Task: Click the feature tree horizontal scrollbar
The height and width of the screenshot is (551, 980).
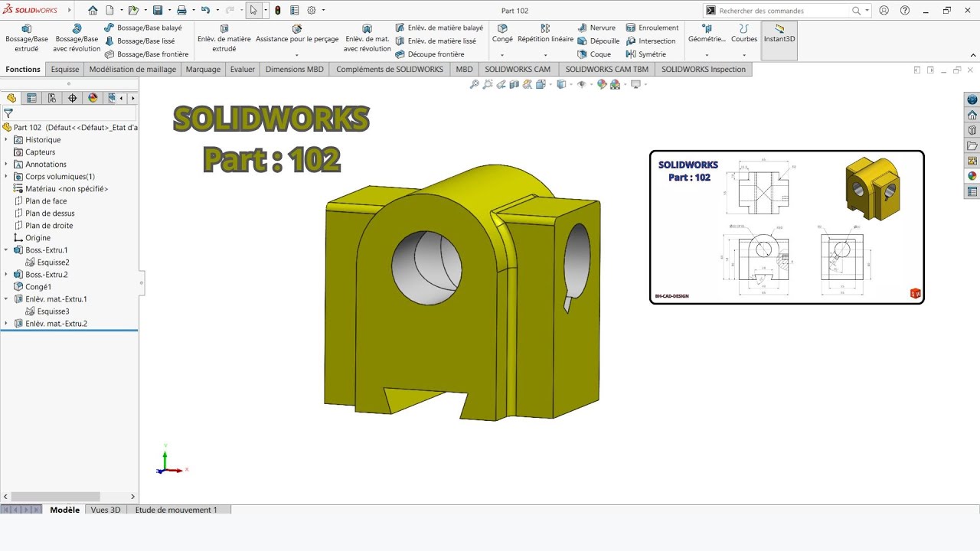Action: (x=56, y=497)
